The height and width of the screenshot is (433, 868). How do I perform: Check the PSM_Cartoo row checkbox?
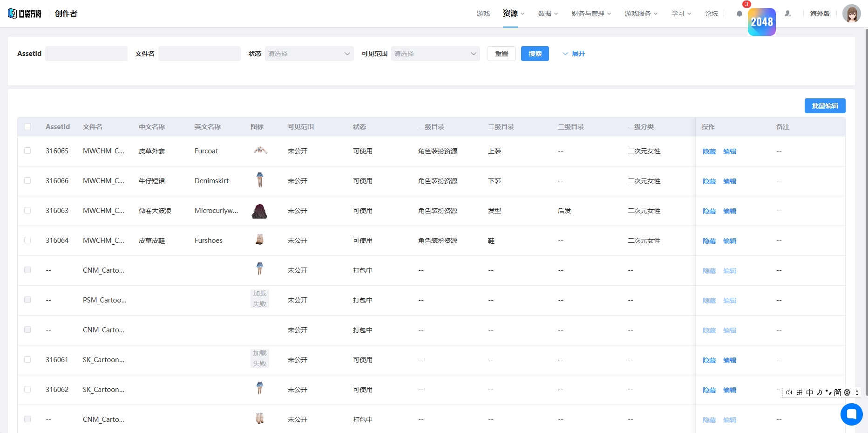tap(27, 300)
